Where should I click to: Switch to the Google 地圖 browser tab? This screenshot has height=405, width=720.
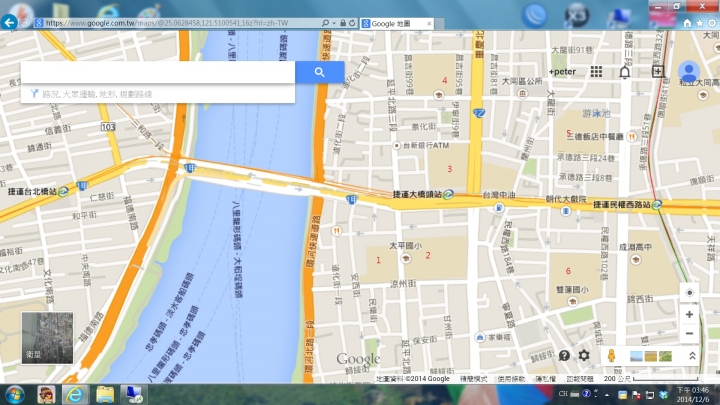coord(397,23)
